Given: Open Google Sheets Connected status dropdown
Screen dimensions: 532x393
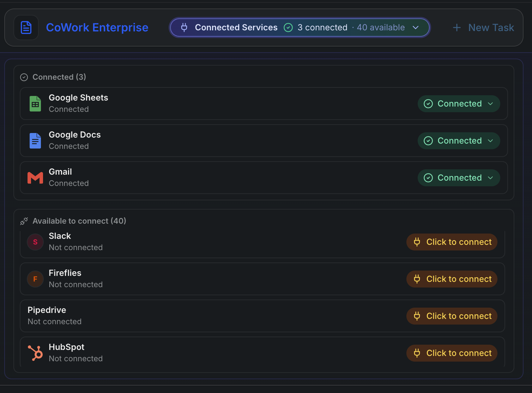Looking at the screenshot, I should point(459,104).
